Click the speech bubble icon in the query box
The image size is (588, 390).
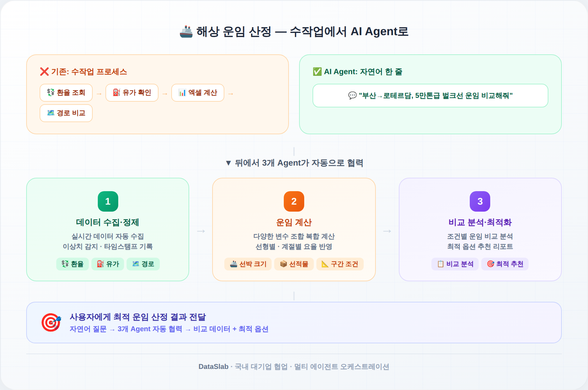coord(352,96)
